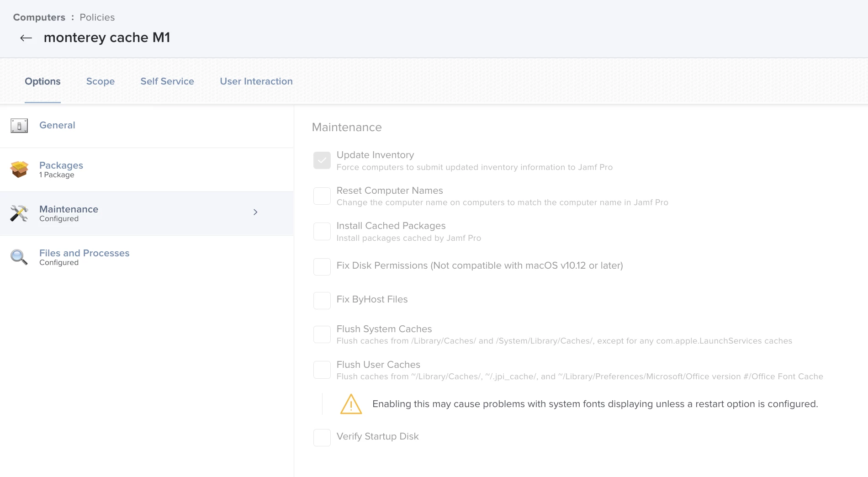
Task: Check the Install Cached Packages box
Action: (322, 231)
